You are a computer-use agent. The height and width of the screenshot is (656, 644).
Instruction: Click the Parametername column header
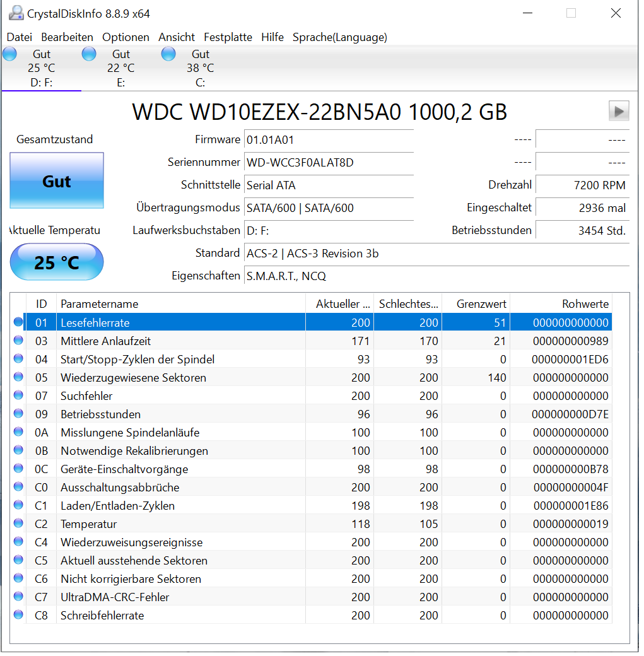coord(181,304)
